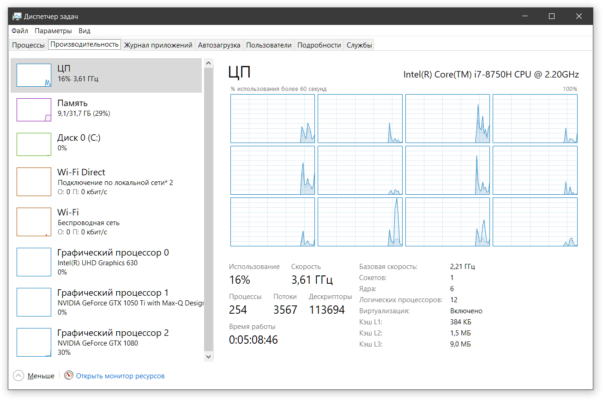603x400 pixels.
Task: Click the Intel(R) Core(TM) i7-8750H CPU label
Action: point(491,74)
